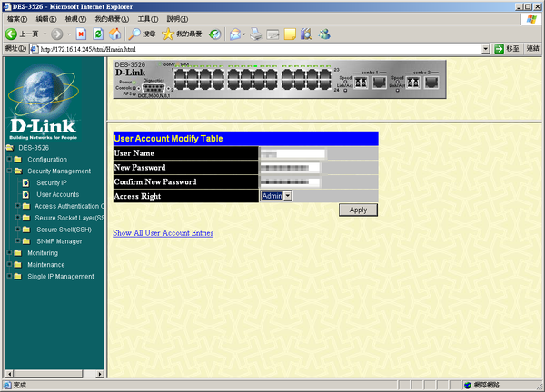
Task: Expand the SNMP Manager tree node
Action: pos(18,240)
